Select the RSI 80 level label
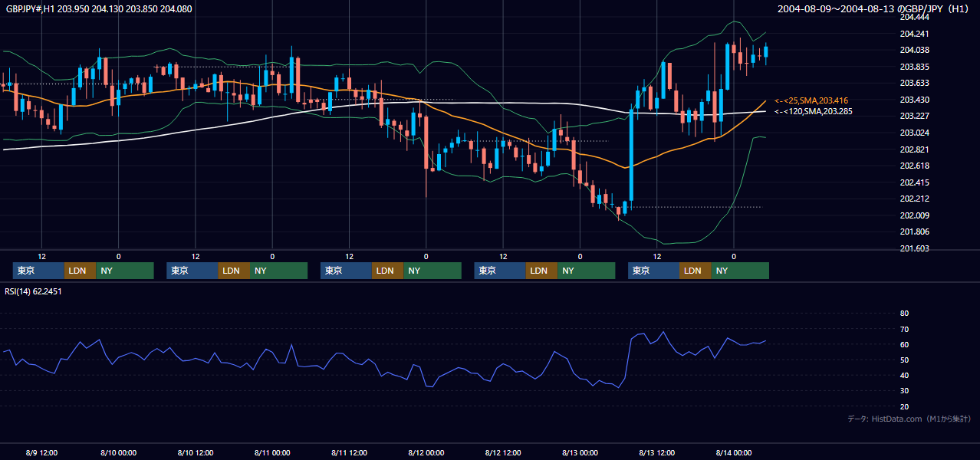This screenshot has width=980, height=460. (x=904, y=314)
